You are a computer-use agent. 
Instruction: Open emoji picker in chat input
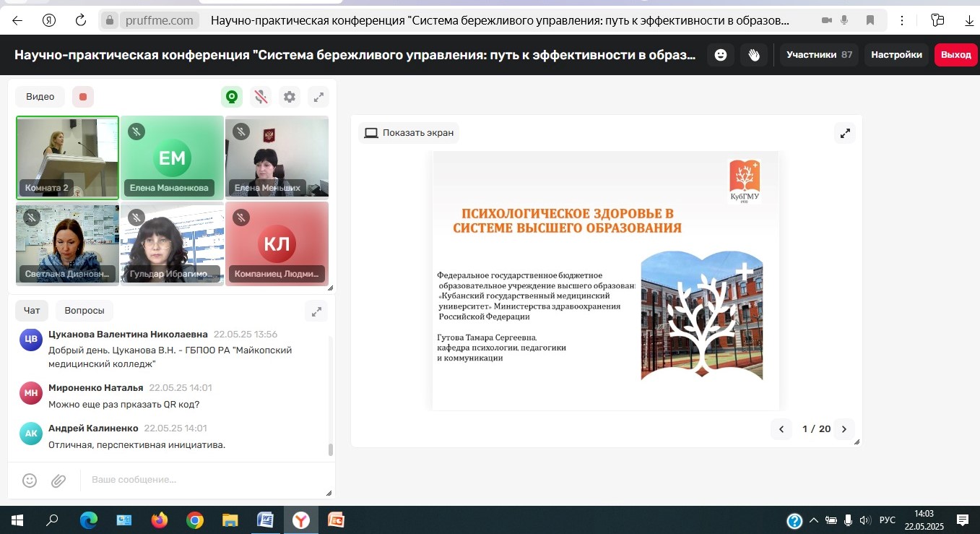(x=30, y=480)
